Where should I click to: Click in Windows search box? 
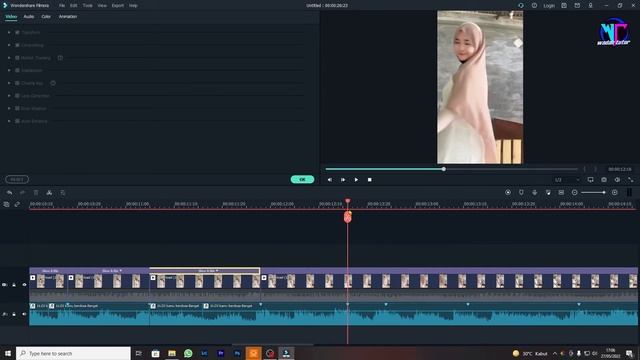pos(73,353)
